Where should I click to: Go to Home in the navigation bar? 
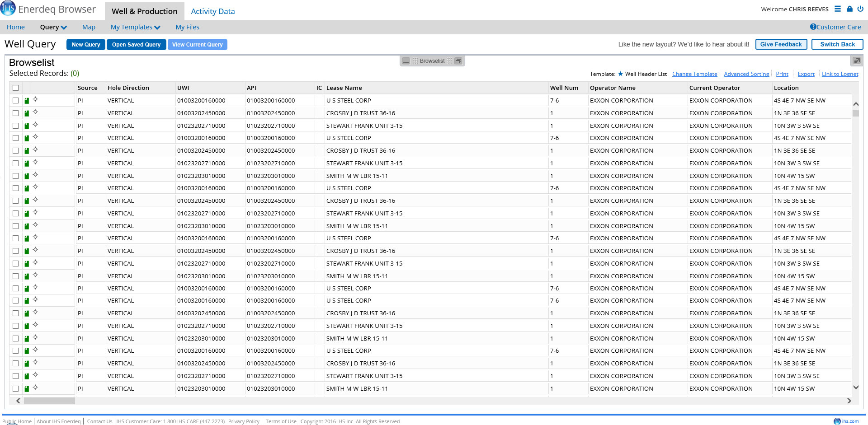pos(16,27)
